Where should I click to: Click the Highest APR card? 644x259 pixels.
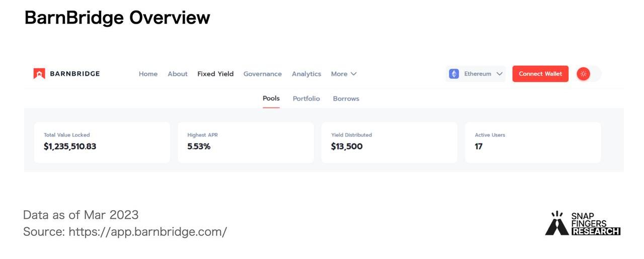[246, 142]
